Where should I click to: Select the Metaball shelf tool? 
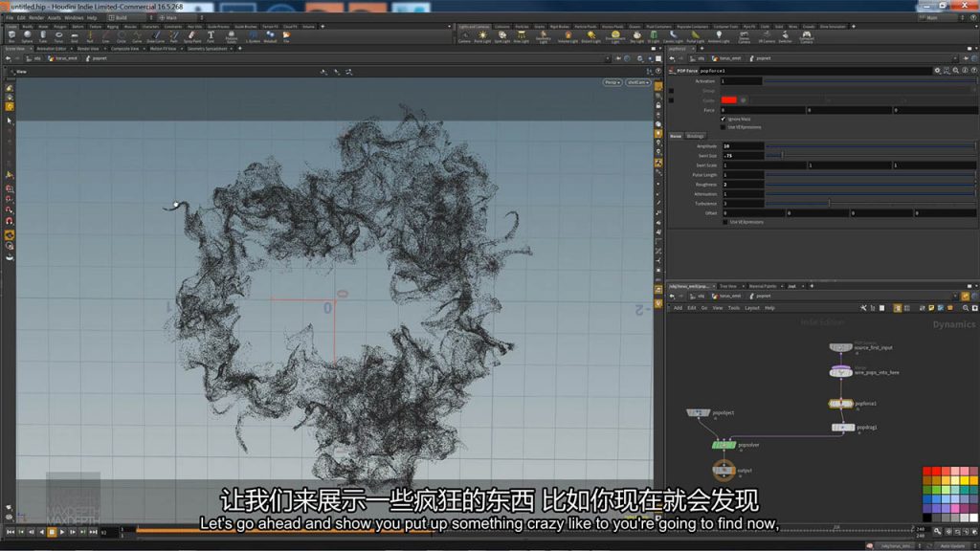point(270,36)
